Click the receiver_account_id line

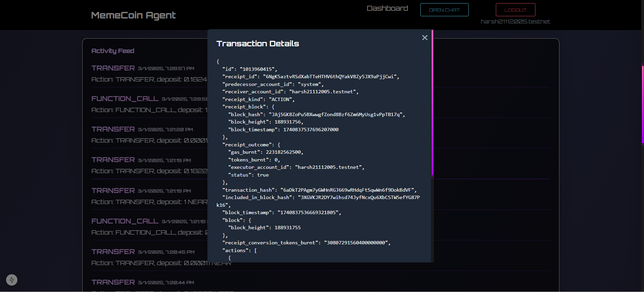pos(290,92)
